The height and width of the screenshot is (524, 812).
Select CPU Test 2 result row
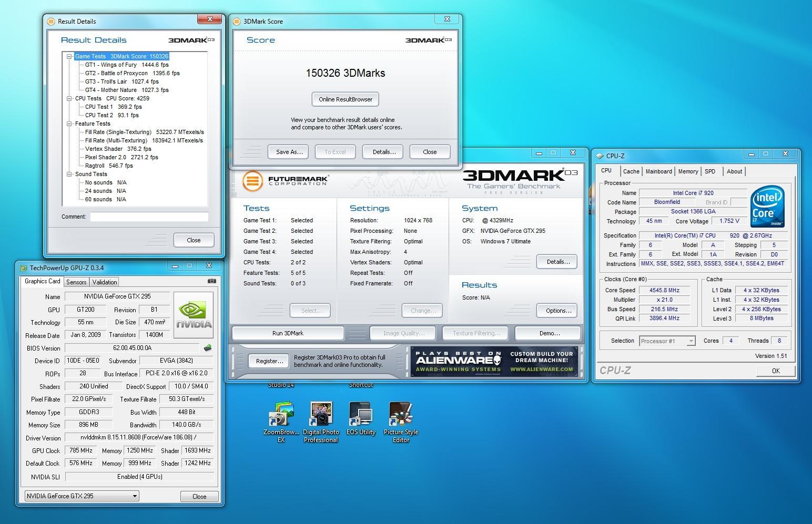click(x=111, y=115)
